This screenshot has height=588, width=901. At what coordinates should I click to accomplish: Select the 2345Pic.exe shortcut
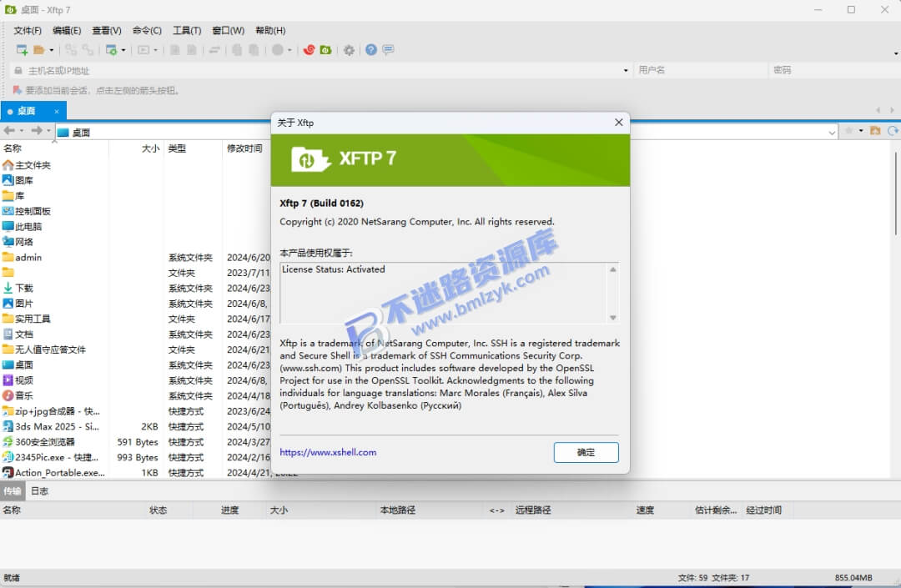[x=51, y=458]
